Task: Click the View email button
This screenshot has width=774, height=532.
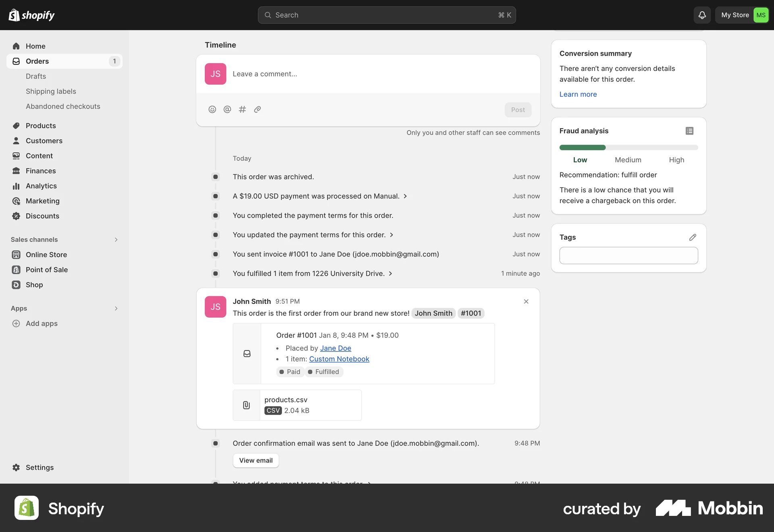Action: tap(256, 460)
